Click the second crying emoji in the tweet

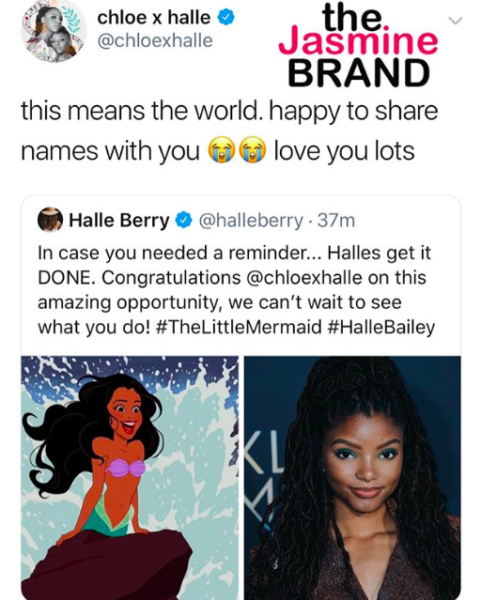click(x=253, y=151)
